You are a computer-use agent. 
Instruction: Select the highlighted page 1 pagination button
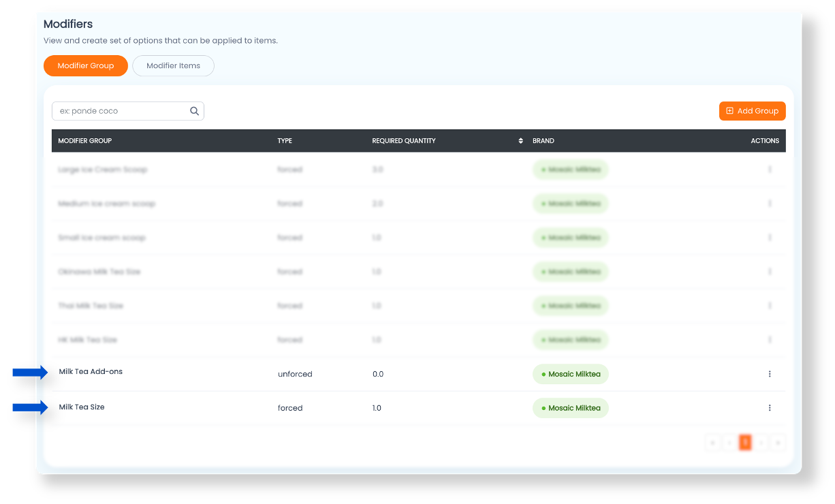[x=745, y=443]
